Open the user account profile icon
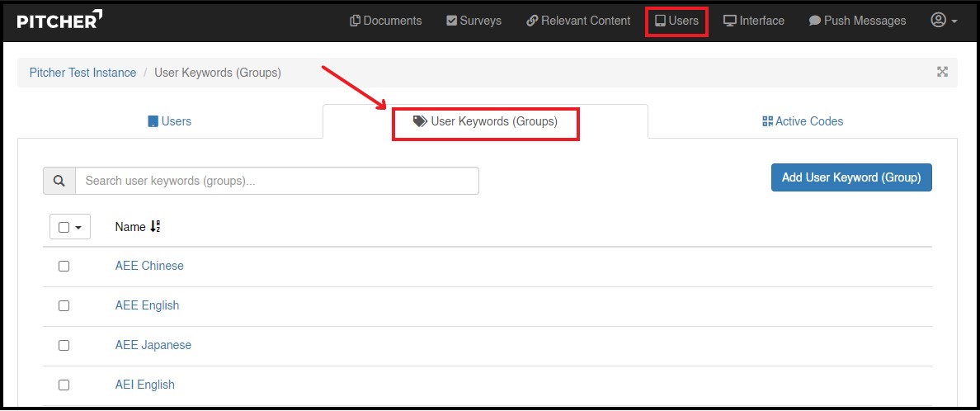The width and height of the screenshot is (980, 411). pos(938,21)
